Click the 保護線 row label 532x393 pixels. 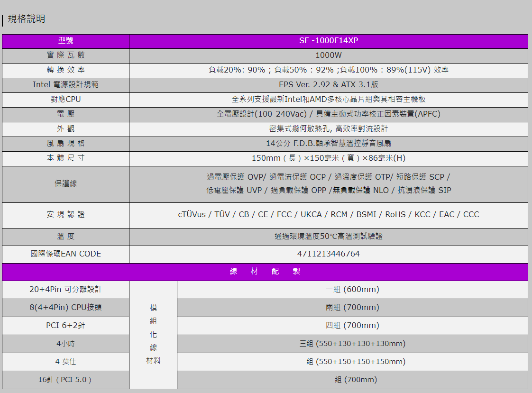click(x=65, y=184)
